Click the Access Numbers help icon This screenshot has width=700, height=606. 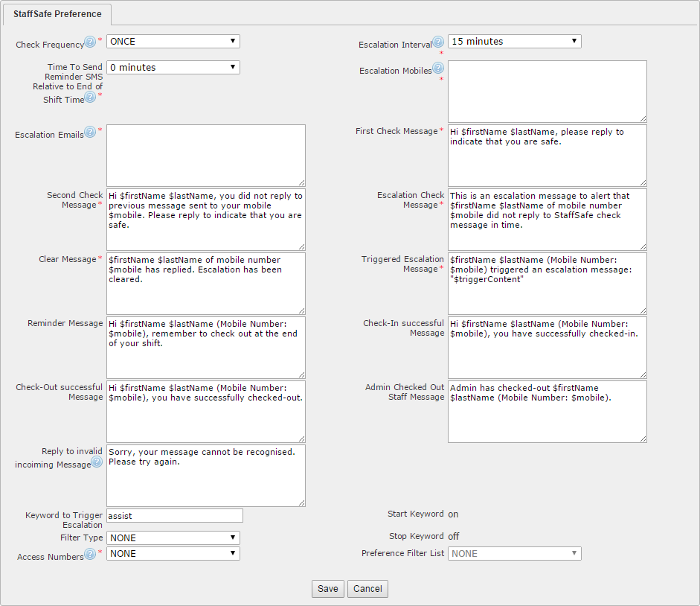point(90,554)
